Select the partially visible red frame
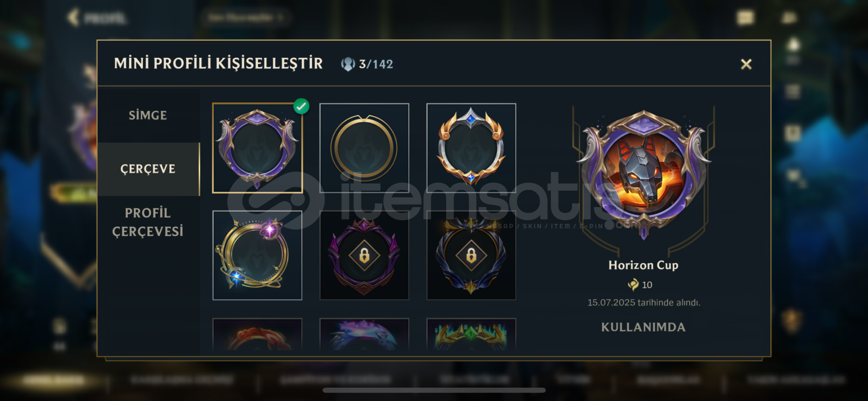The width and height of the screenshot is (868, 401). pos(257,334)
